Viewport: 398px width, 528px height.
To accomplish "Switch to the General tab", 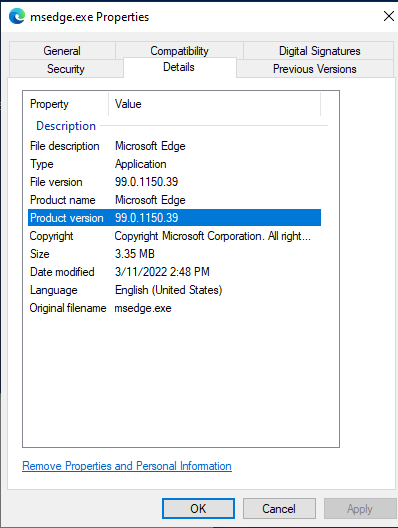I will [x=62, y=51].
